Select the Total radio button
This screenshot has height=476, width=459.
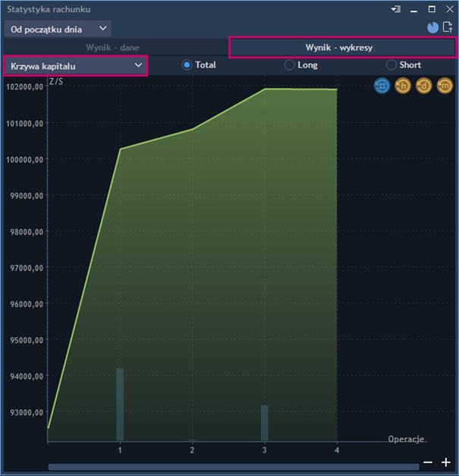pos(187,65)
